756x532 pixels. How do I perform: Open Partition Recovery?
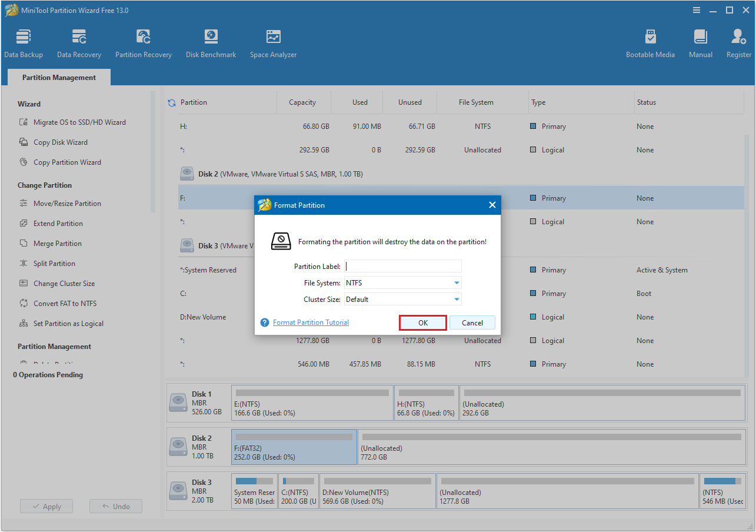(143, 41)
